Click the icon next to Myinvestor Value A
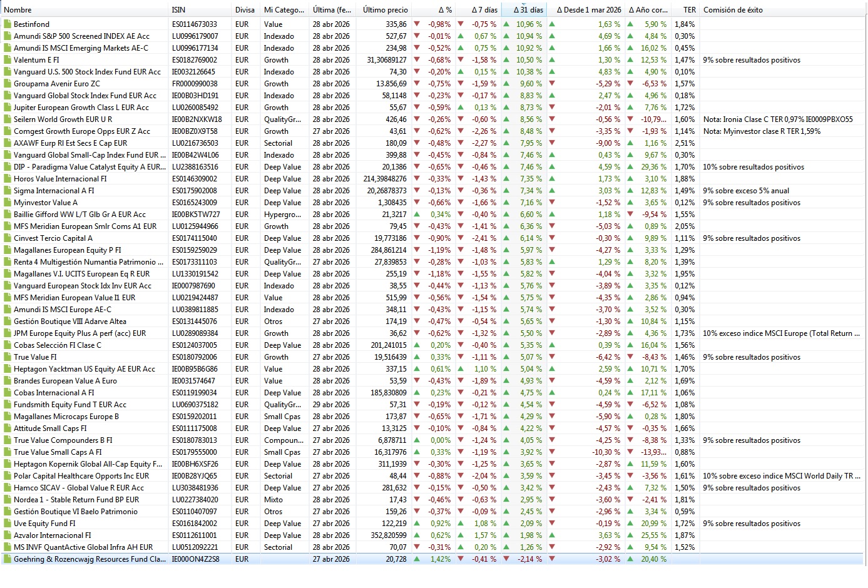Viewport: 868px width, 588px height. (8, 203)
